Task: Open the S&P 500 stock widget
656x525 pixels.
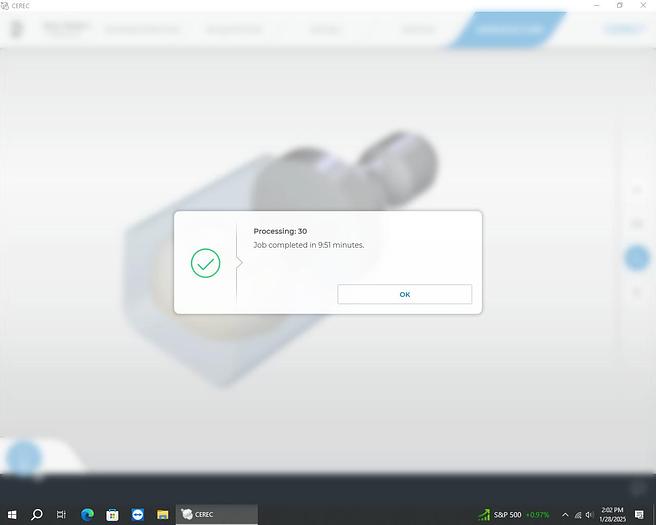Action: point(514,514)
